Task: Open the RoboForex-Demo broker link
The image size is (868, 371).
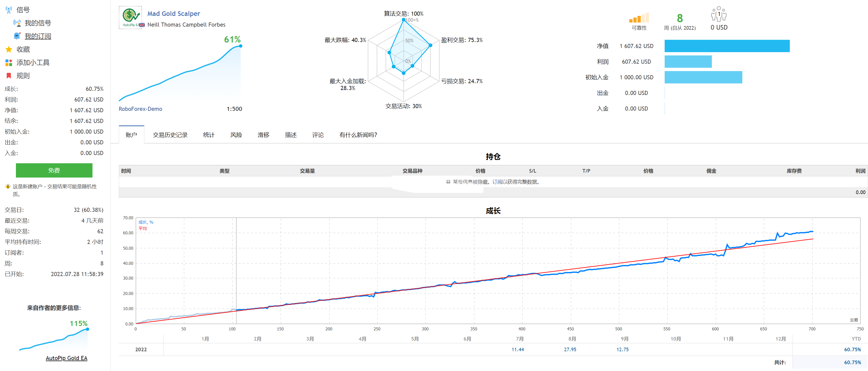Action: 140,109
